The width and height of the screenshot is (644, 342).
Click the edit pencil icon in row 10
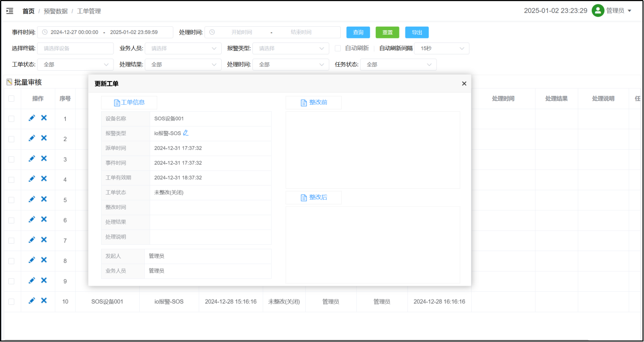click(32, 300)
